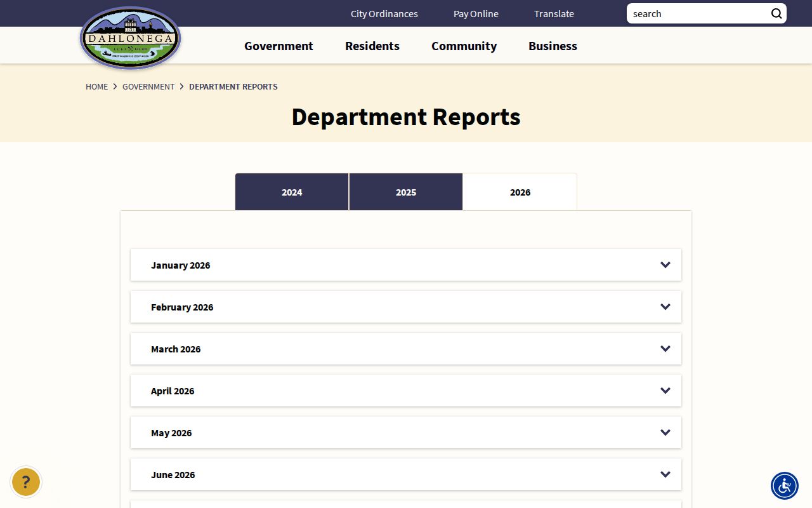Expand the January 2026 chevron
Screen dimensions: 812x508
point(665,265)
